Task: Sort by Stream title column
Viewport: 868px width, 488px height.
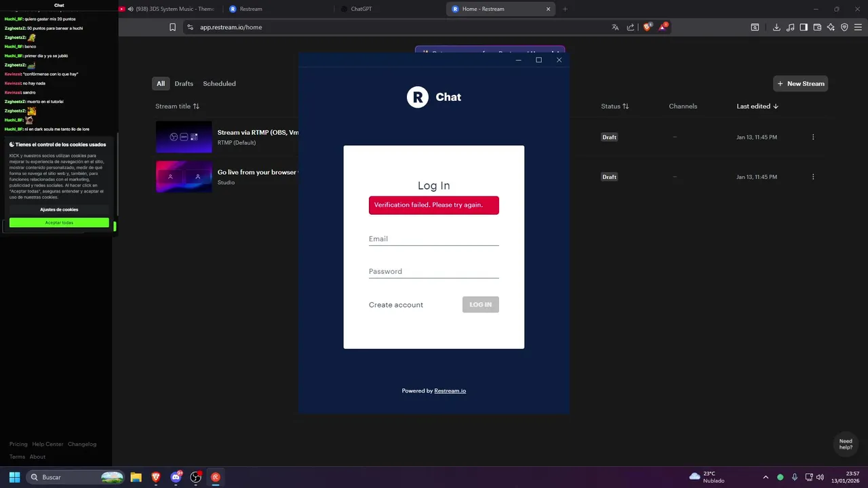Action: pyautogui.click(x=177, y=106)
